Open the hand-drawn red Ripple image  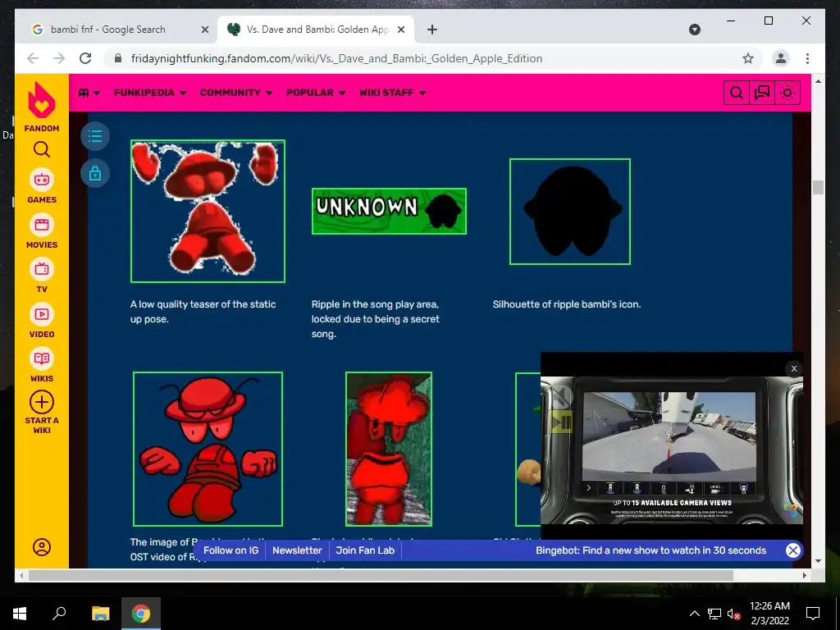point(389,449)
